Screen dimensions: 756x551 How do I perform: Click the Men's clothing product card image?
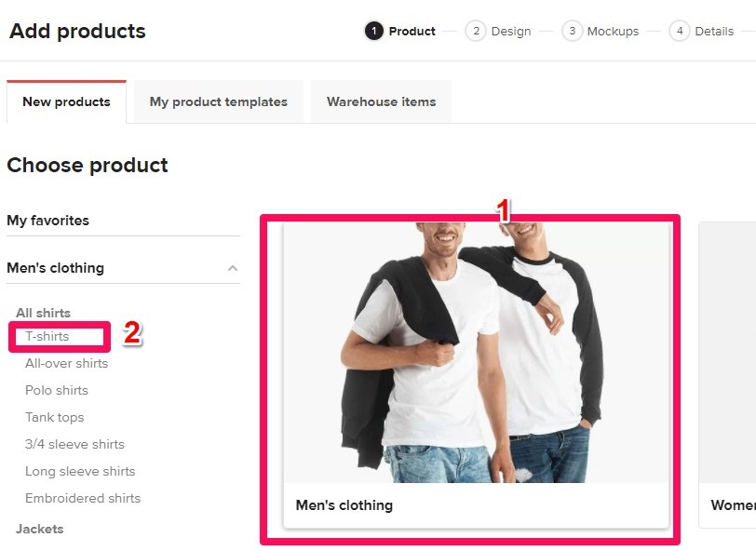(x=476, y=352)
